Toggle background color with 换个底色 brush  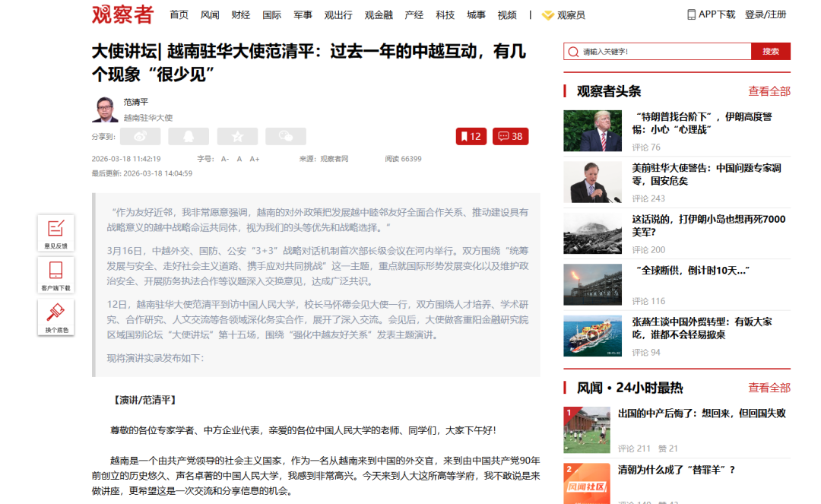(55, 316)
